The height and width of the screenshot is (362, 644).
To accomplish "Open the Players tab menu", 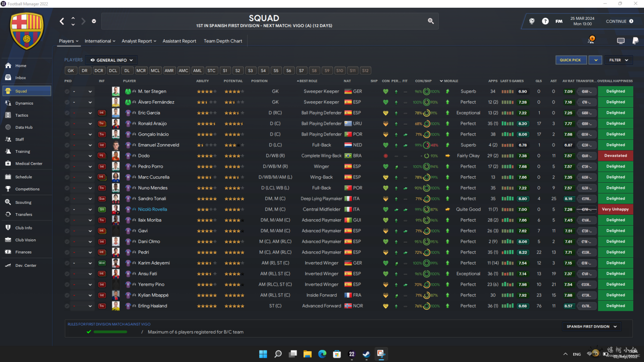I will click(x=69, y=41).
